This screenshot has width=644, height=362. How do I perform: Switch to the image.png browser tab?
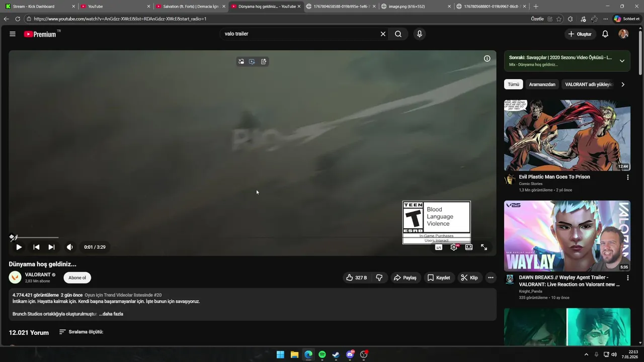(x=417, y=7)
